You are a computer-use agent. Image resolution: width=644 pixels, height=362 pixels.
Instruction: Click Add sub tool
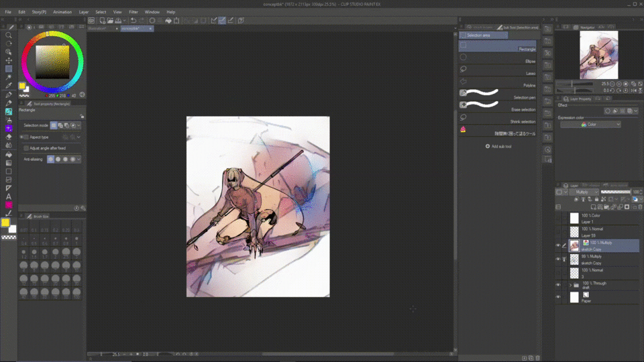(x=498, y=146)
